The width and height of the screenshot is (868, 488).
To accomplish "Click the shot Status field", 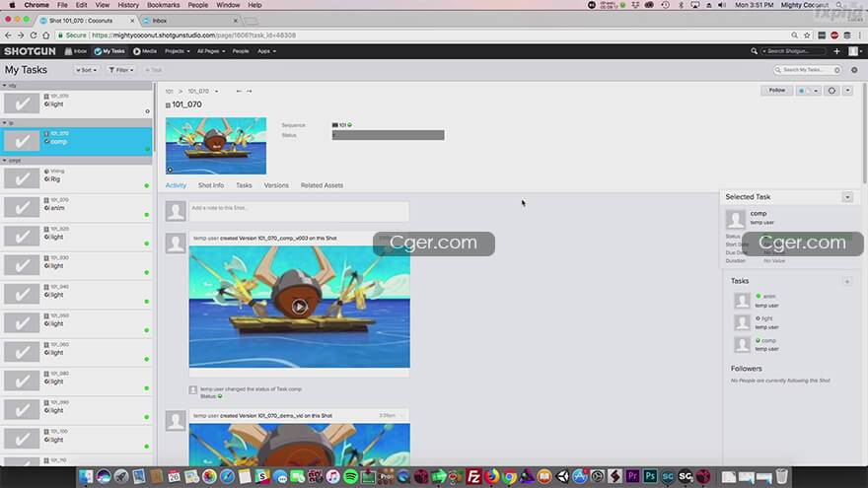I will (388, 135).
